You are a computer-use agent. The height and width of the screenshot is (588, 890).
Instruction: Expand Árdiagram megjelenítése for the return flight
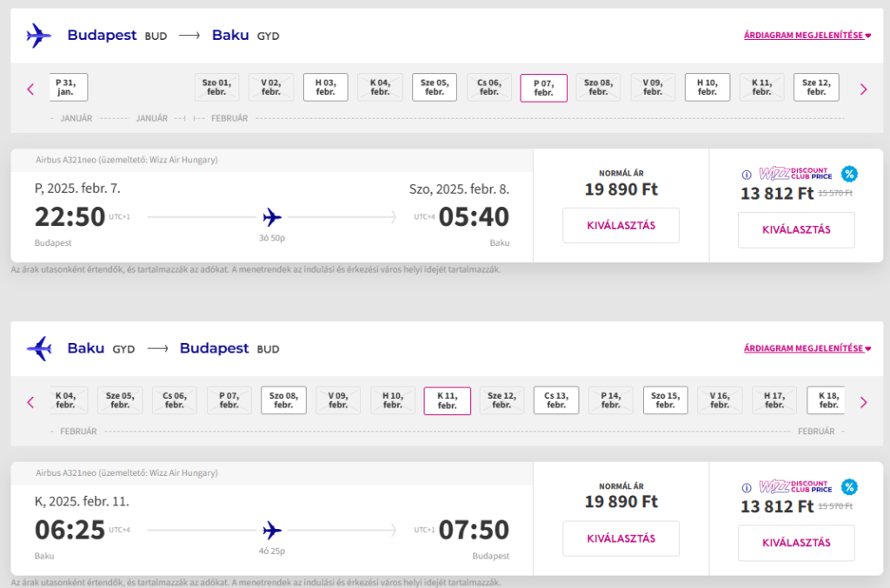(x=807, y=349)
